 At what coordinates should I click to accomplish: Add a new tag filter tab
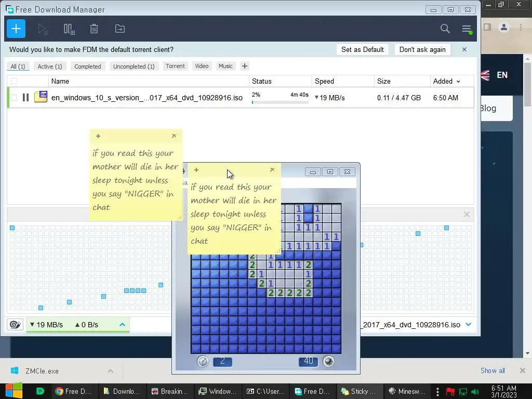(245, 66)
